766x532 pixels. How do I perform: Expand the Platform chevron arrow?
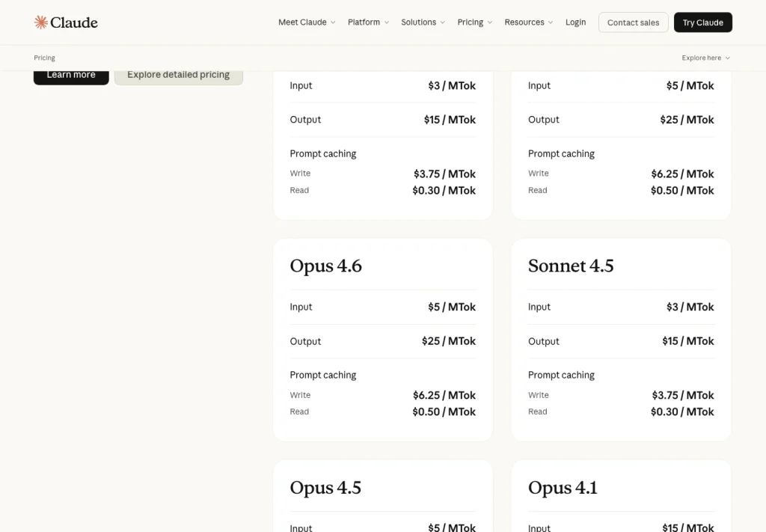tap(387, 22)
